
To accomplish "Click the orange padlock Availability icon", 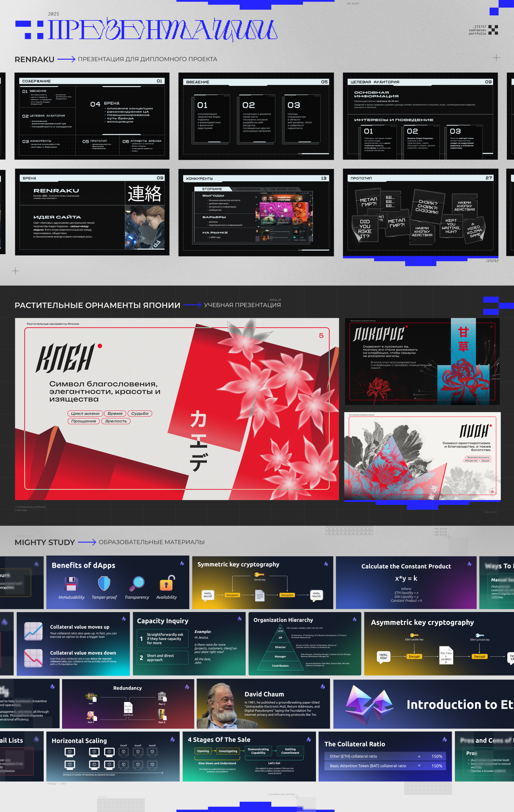I will tap(167, 583).
